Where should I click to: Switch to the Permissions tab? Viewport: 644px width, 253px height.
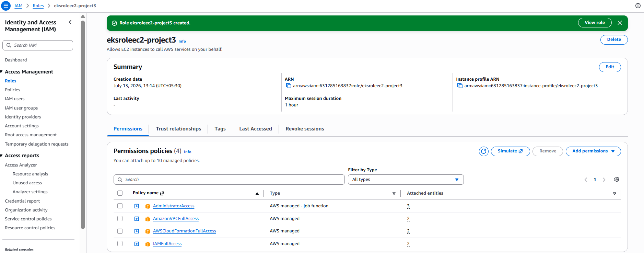(128, 129)
